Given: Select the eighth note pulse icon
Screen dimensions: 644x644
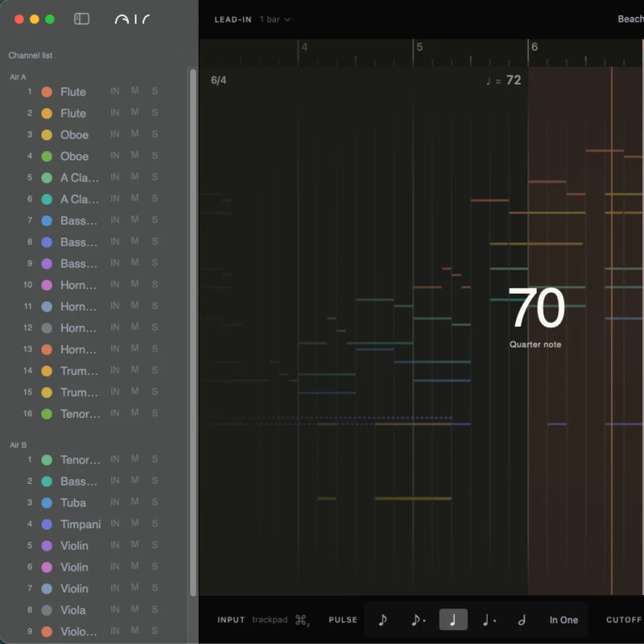Looking at the screenshot, I should (382, 619).
